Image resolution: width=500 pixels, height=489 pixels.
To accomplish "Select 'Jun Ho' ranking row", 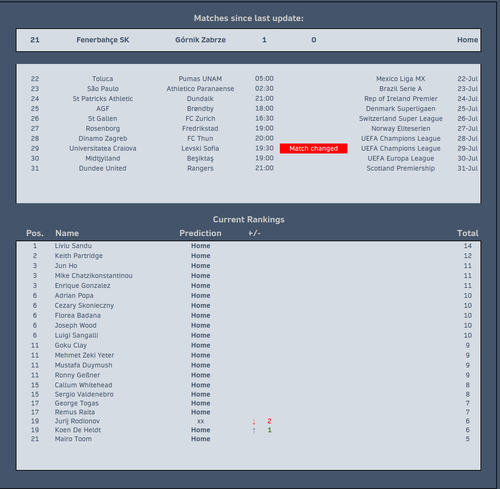I will coord(248,266).
